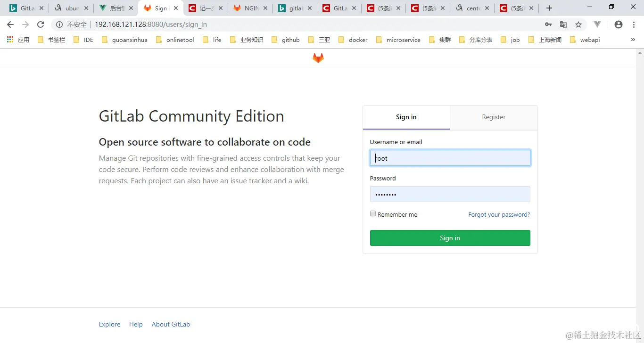Open the Chrome three-dot menu
The width and height of the screenshot is (644, 343).
click(634, 24)
